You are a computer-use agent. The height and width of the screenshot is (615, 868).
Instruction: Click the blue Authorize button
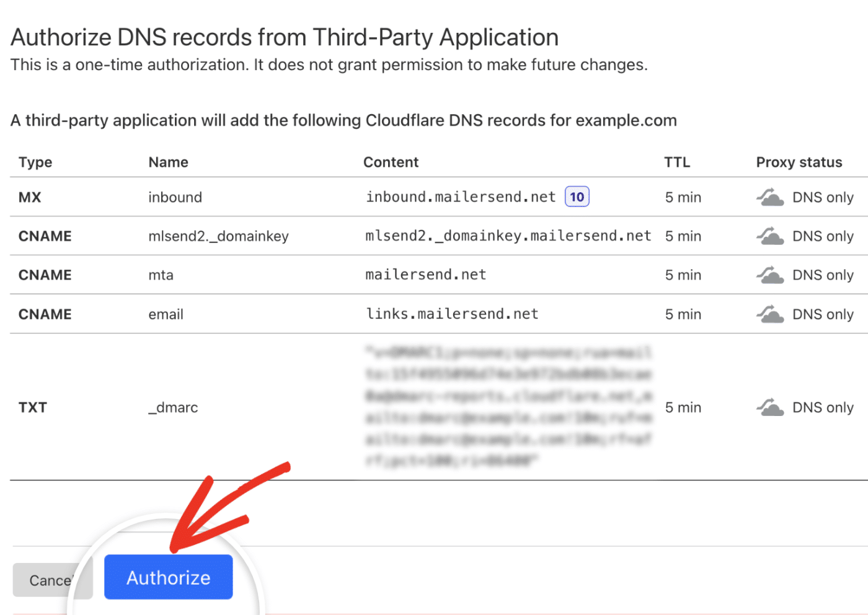168,577
